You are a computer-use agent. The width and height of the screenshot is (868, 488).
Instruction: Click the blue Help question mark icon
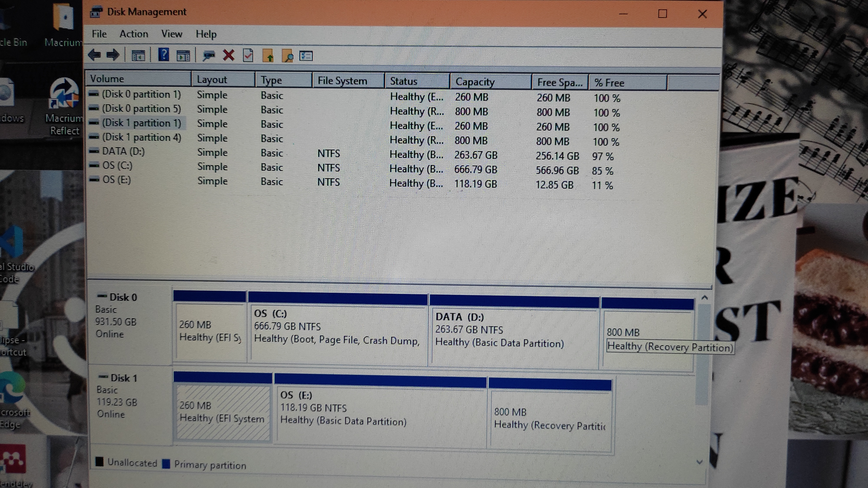[x=163, y=55]
